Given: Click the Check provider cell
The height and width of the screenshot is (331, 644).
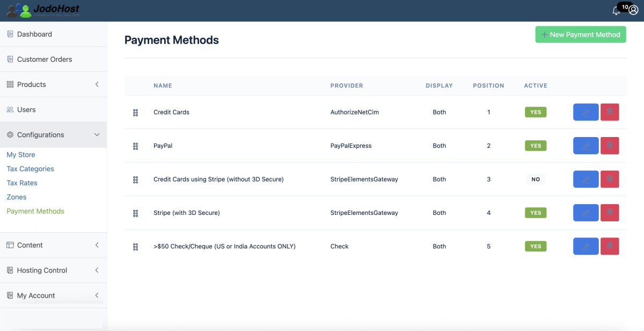Looking at the screenshot, I should click(340, 246).
